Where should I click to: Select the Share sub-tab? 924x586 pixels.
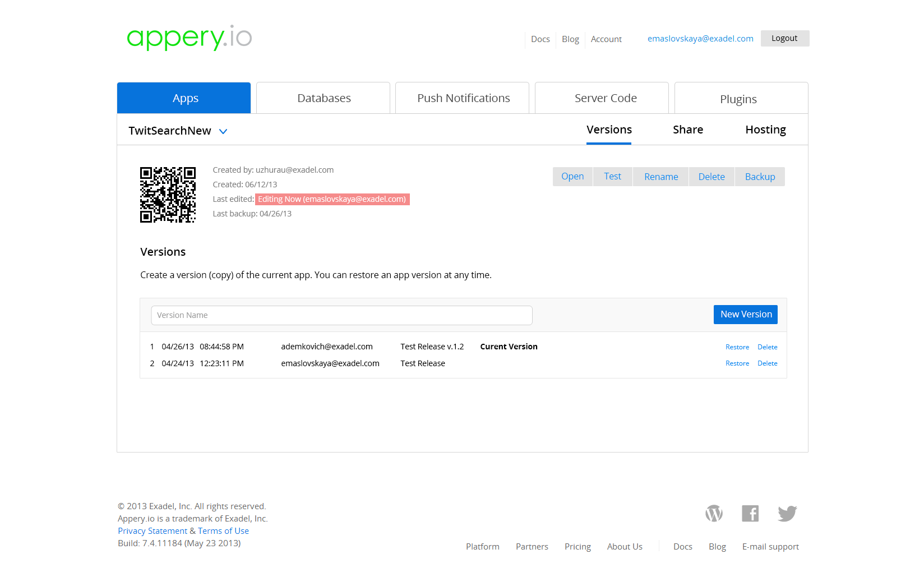pyautogui.click(x=688, y=130)
